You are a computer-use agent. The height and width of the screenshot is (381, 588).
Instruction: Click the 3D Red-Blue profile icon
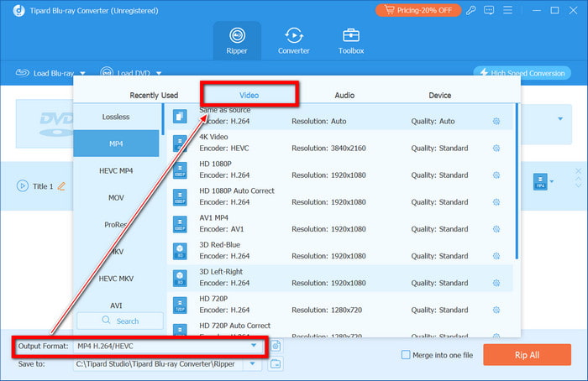180,251
